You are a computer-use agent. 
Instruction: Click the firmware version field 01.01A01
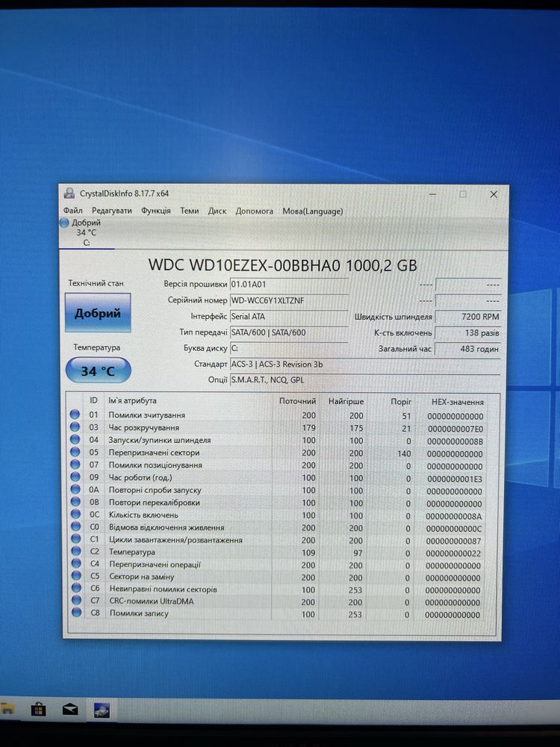(288, 285)
